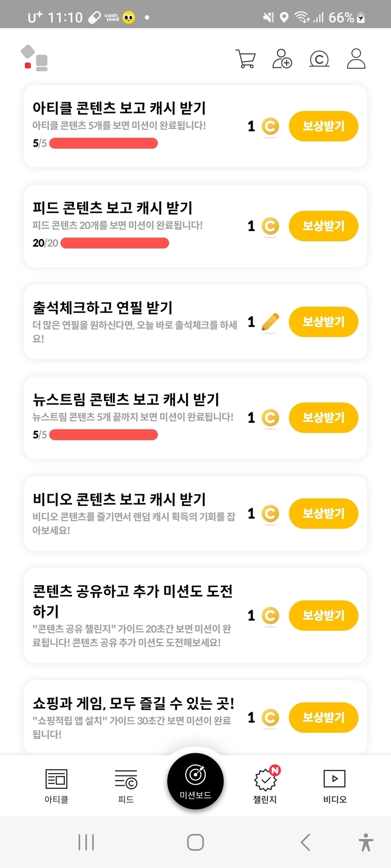
Task: Tap the app logo in header
Action: [34, 58]
